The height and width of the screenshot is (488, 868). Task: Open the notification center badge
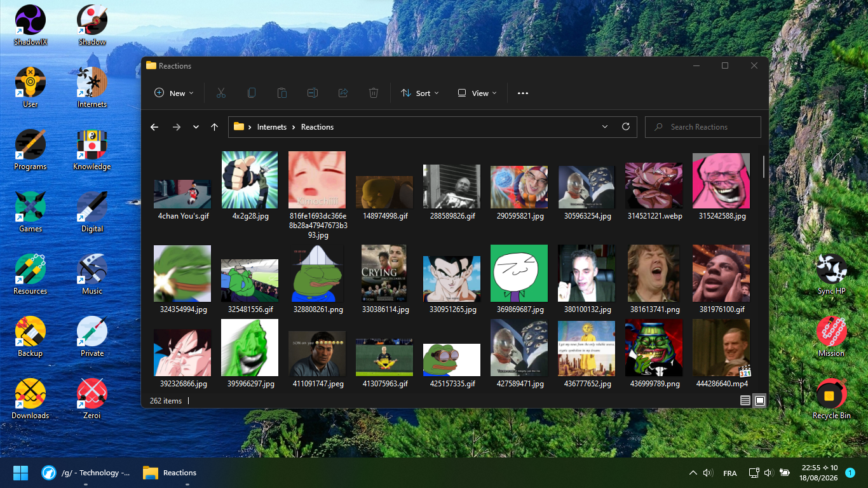pos(850,473)
